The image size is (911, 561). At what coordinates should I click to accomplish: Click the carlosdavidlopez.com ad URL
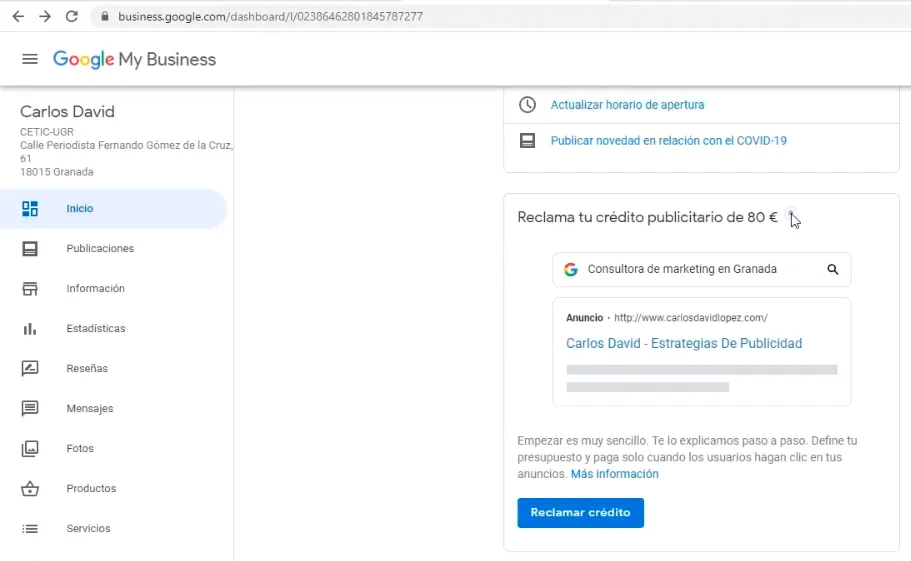[691, 318]
